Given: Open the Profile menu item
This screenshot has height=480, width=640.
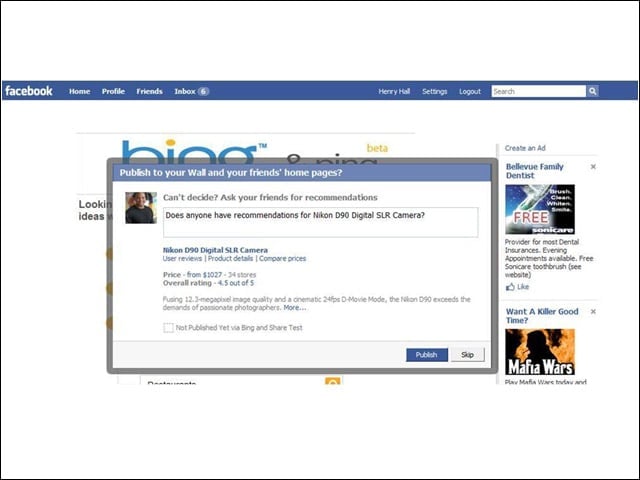Looking at the screenshot, I should click(113, 91).
